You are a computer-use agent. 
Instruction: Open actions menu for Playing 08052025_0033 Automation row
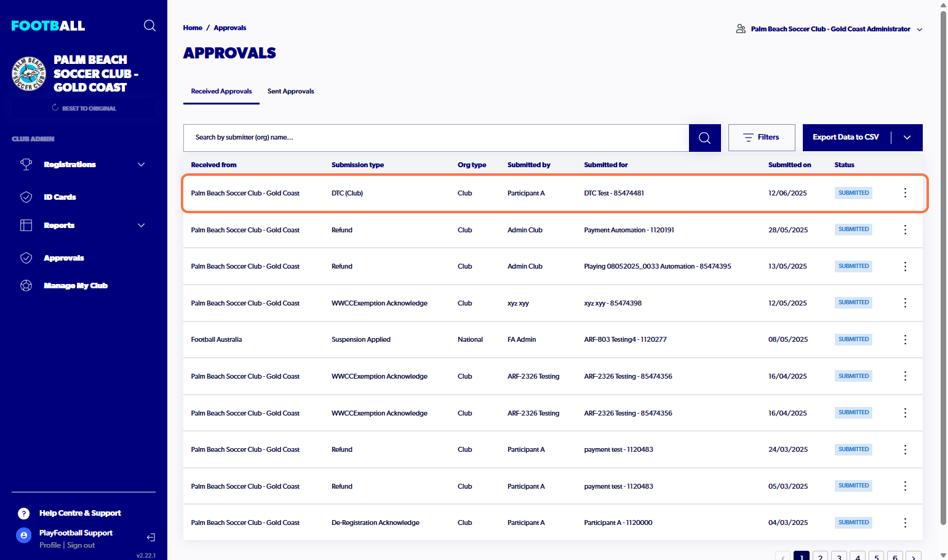[905, 266]
